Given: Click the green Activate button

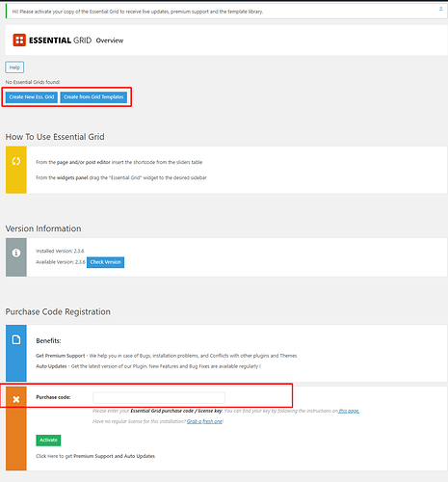Looking at the screenshot, I should point(48,441).
